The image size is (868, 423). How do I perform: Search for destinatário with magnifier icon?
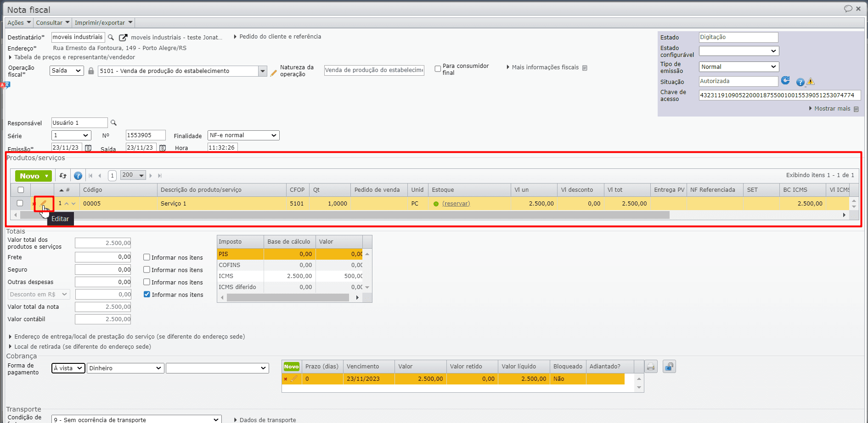coord(111,37)
